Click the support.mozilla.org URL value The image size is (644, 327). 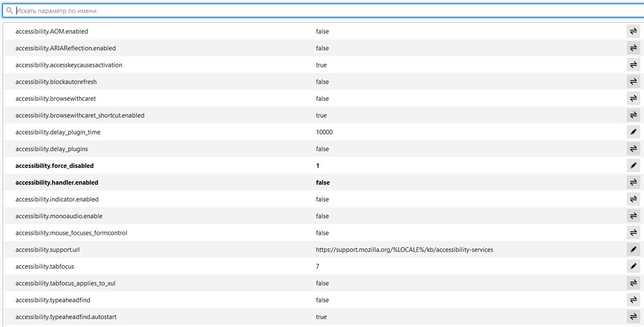click(x=405, y=250)
